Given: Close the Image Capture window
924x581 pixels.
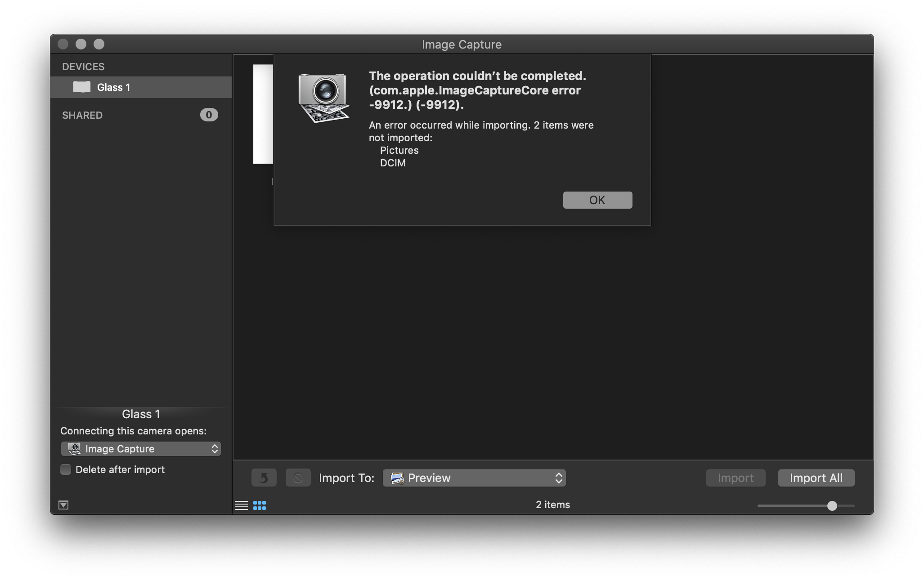Looking at the screenshot, I should pos(63,44).
